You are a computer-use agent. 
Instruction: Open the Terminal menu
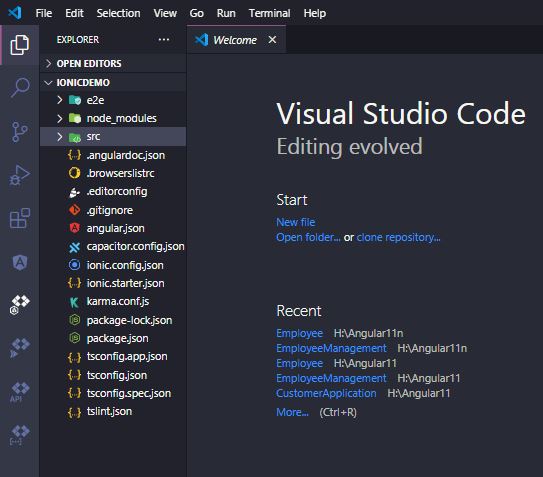point(269,13)
